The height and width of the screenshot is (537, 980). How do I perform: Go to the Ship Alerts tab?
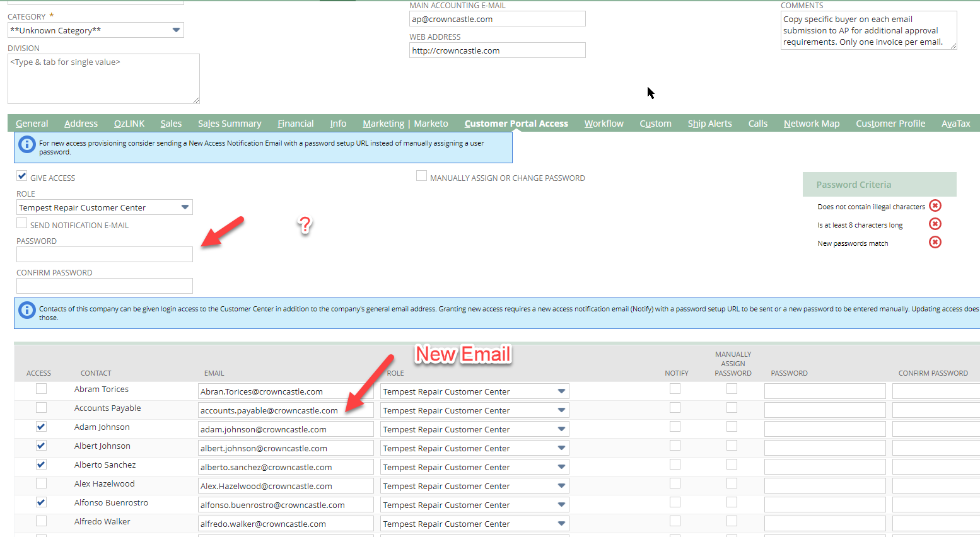710,124
